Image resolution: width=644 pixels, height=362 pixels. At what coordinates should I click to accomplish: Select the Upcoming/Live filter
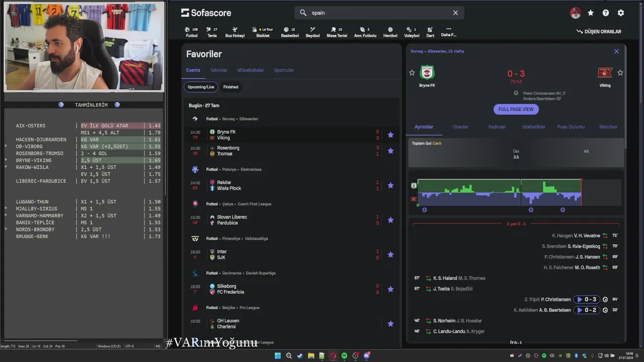point(201,87)
